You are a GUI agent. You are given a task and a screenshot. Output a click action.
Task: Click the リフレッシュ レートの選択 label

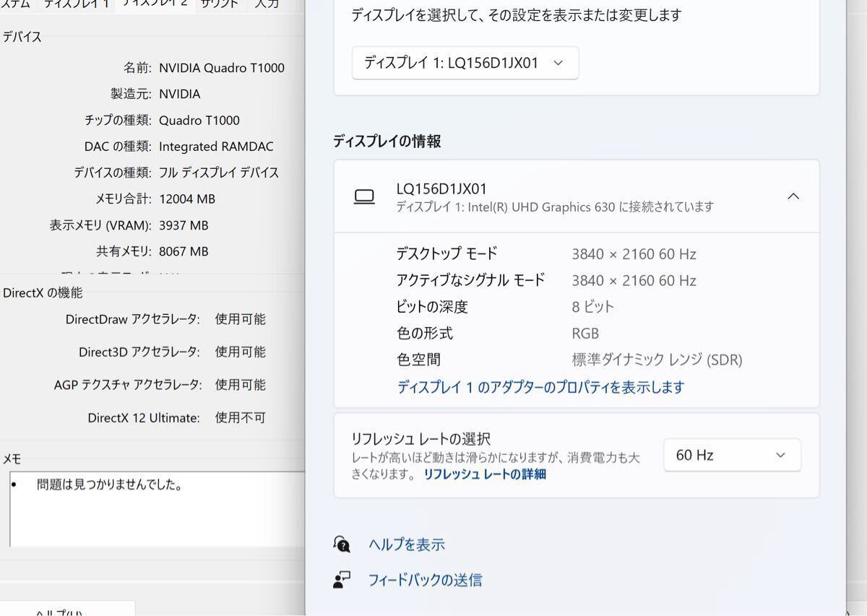pyautogui.click(x=421, y=438)
